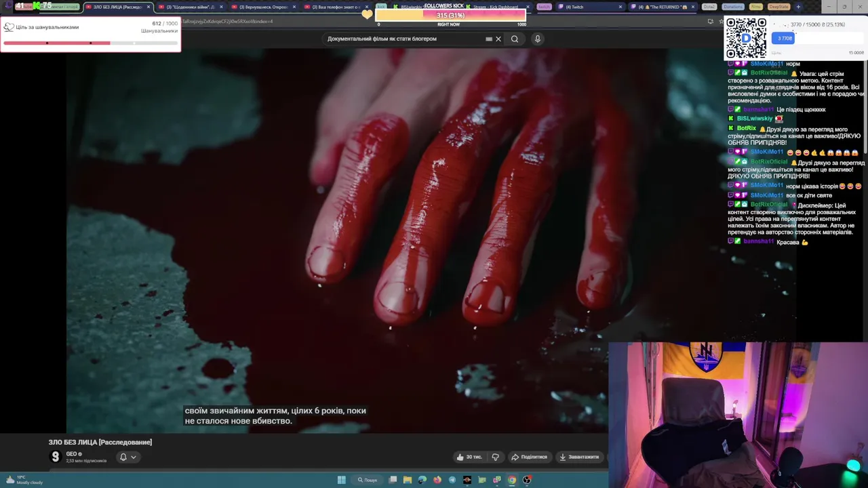This screenshot has width=868, height=488.
Task: Click the donation QR code image
Action: coord(746,38)
